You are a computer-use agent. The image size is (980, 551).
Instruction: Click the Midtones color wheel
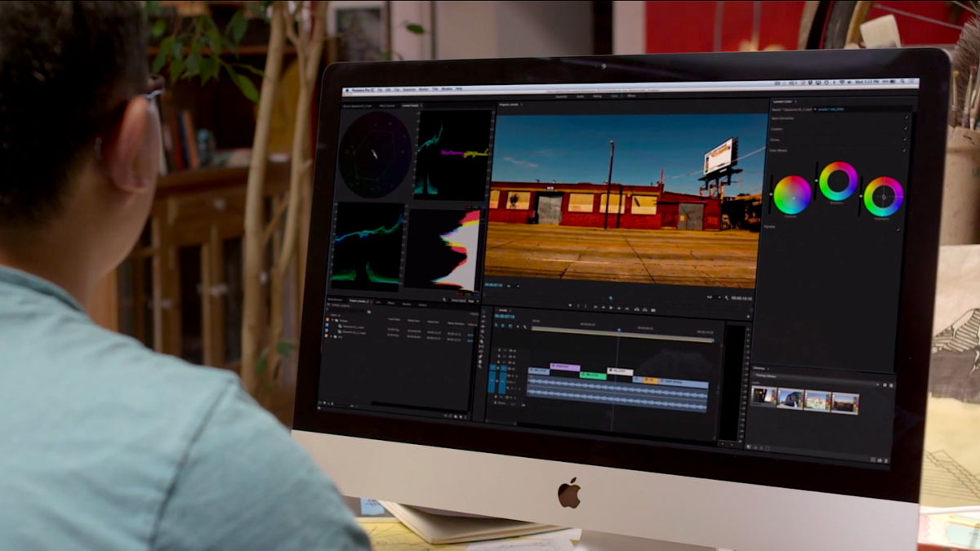pos(839,181)
